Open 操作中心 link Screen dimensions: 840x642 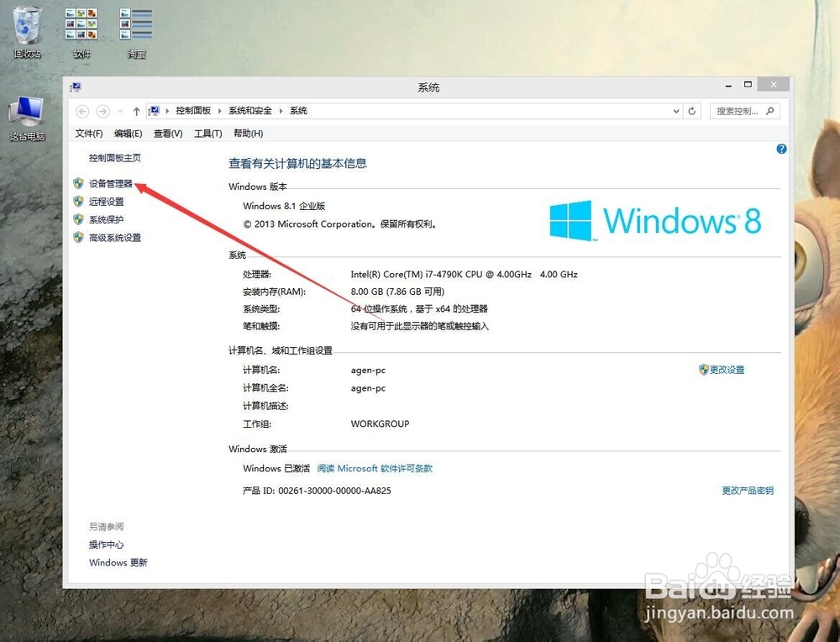coord(106,545)
